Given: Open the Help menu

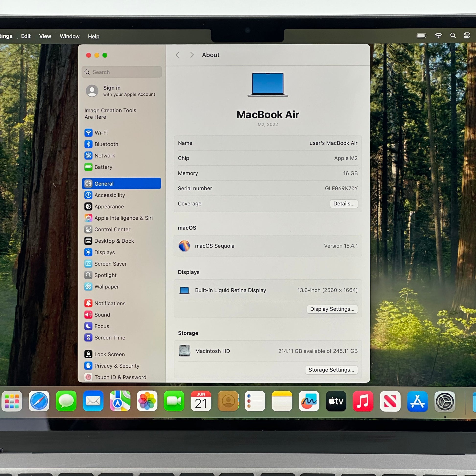Looking at the screenshot, I should click(94, 36).
